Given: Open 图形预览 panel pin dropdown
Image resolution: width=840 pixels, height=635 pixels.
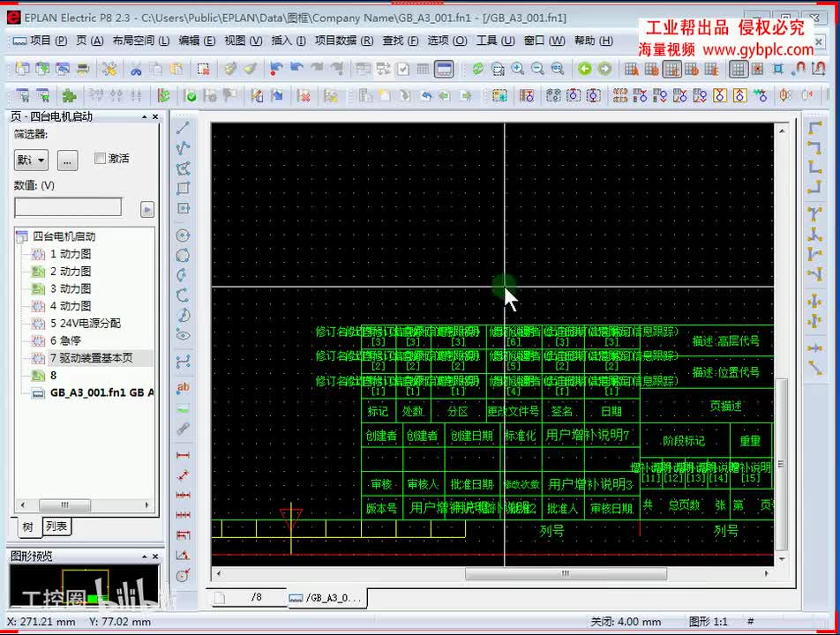Looking at the screenshot, I should (144, 557).
